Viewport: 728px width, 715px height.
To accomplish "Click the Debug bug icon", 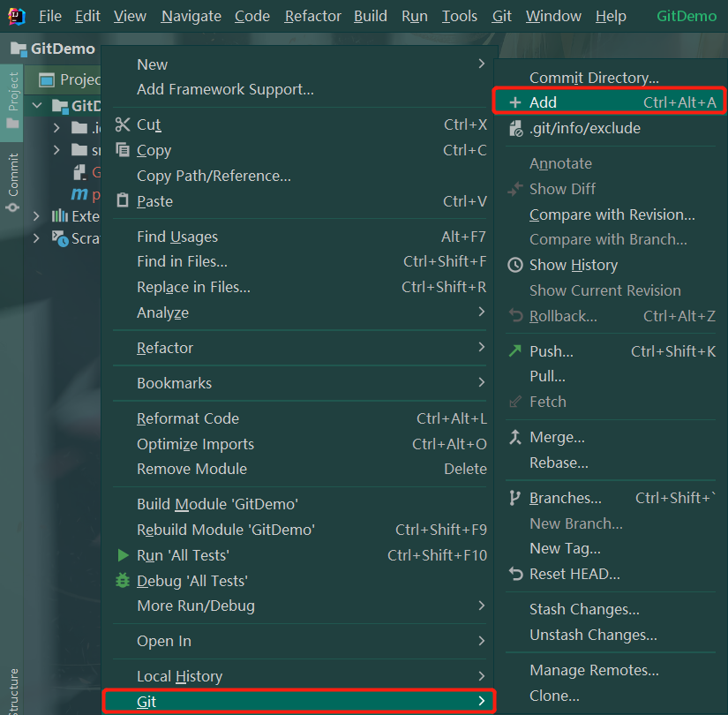I will [x=123, y=580].
